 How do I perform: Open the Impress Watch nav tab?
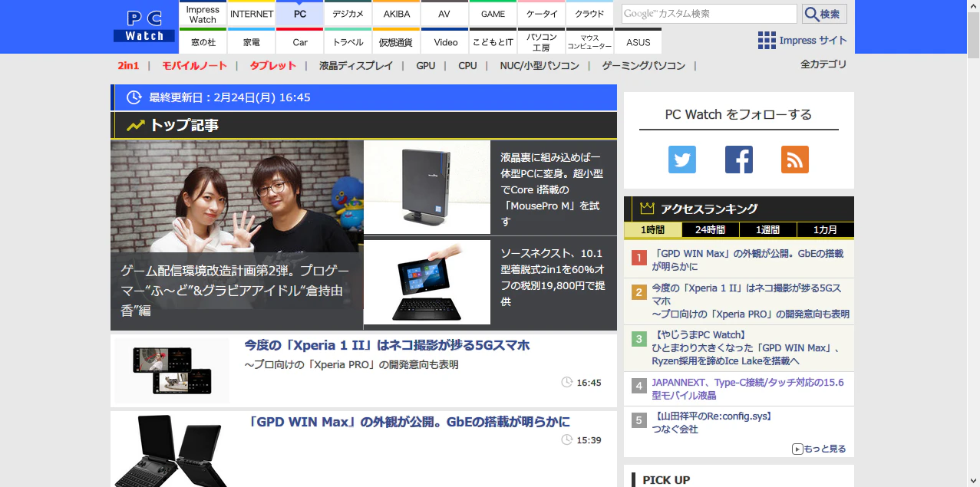coord(203,13)
